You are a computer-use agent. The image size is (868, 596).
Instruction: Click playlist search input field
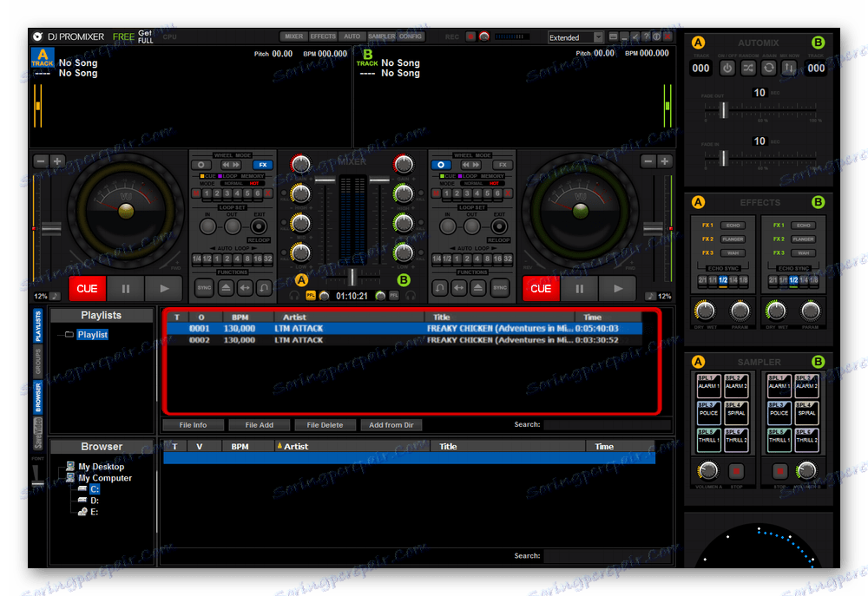pos(608,424)
